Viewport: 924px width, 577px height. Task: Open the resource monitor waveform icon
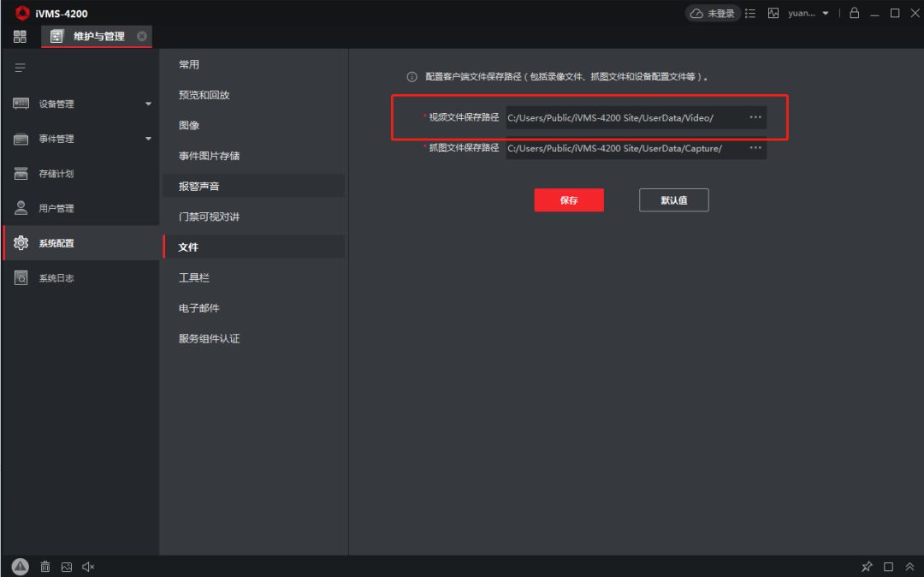(773, 14)
